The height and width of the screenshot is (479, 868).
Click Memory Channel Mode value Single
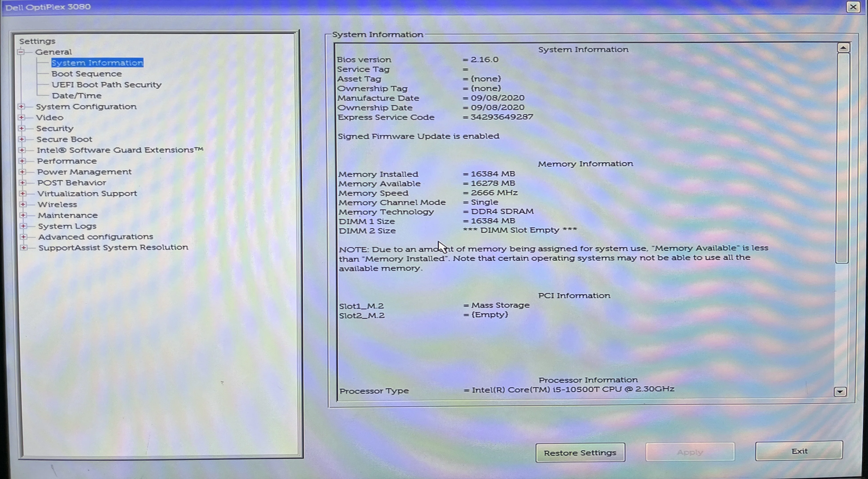tap(484, 202)
